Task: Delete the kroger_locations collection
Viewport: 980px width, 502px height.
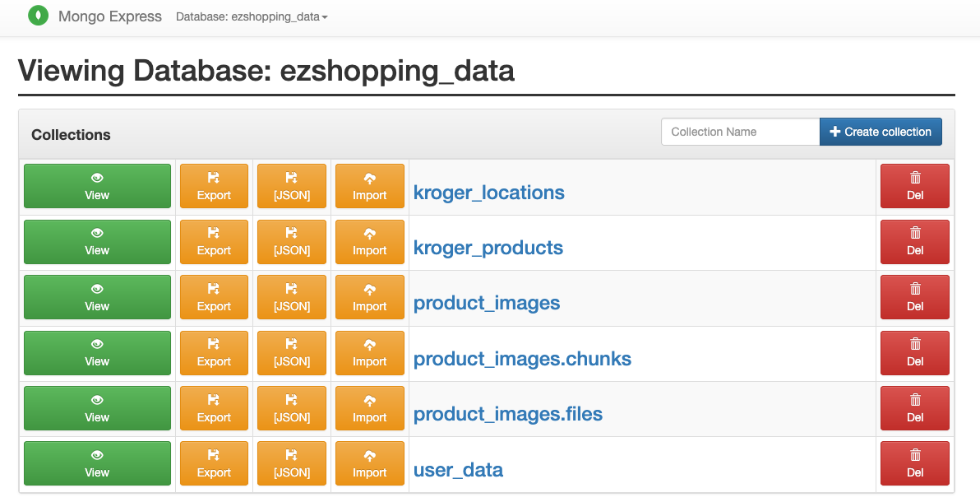Action: click(915, 186)
